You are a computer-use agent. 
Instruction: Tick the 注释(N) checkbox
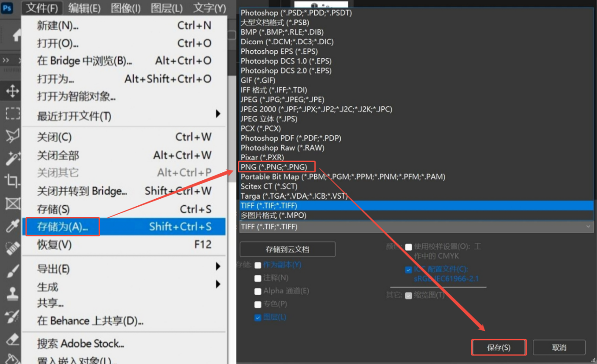click(258, 278)
